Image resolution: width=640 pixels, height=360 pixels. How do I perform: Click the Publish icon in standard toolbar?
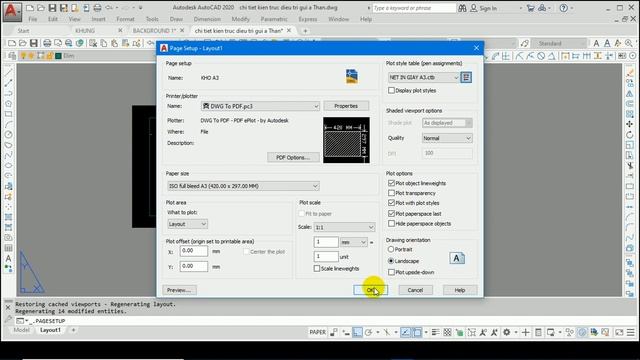[x=80, y=43]
